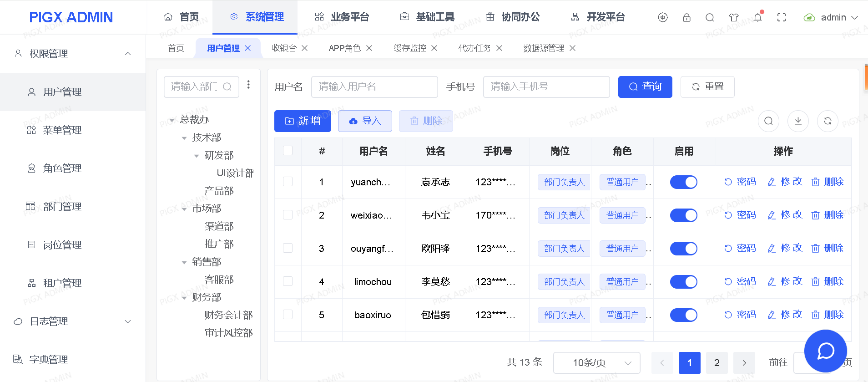The height and width of the screenshot is (382, 868).
Task: Close the APP角色 tab
Action: coord(369,48)
